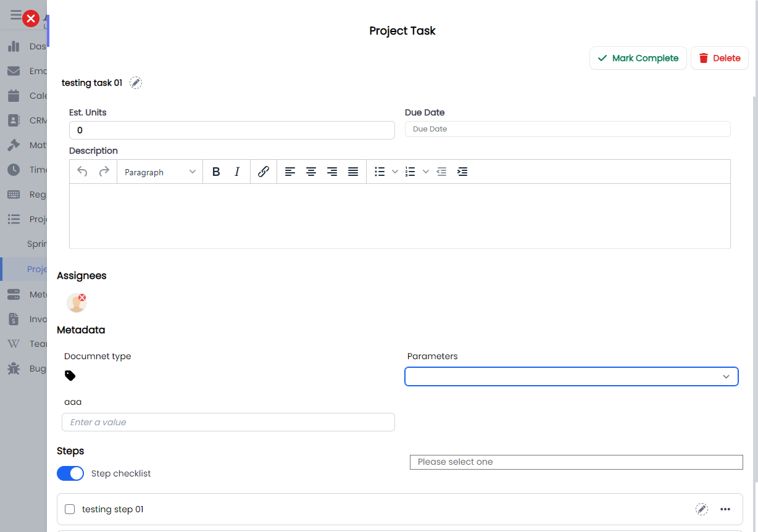Toggle italic formatting in description editor

(x=237, y=172)
